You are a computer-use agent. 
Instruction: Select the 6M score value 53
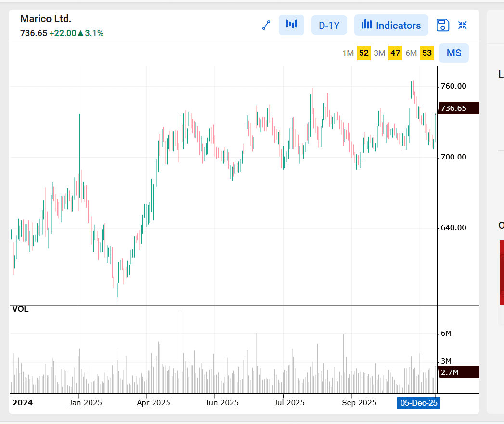click(x=427, y=53)
